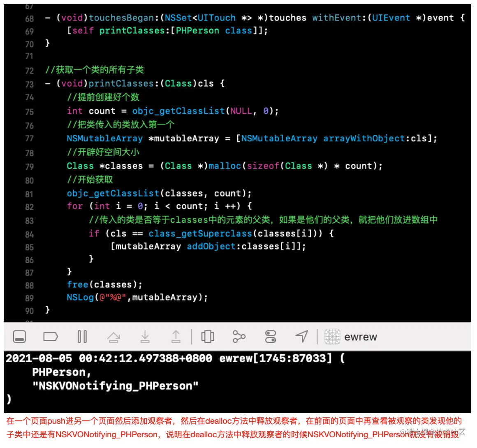
Task: Click objc_getClassList on line 75
Action: [178, 111]
